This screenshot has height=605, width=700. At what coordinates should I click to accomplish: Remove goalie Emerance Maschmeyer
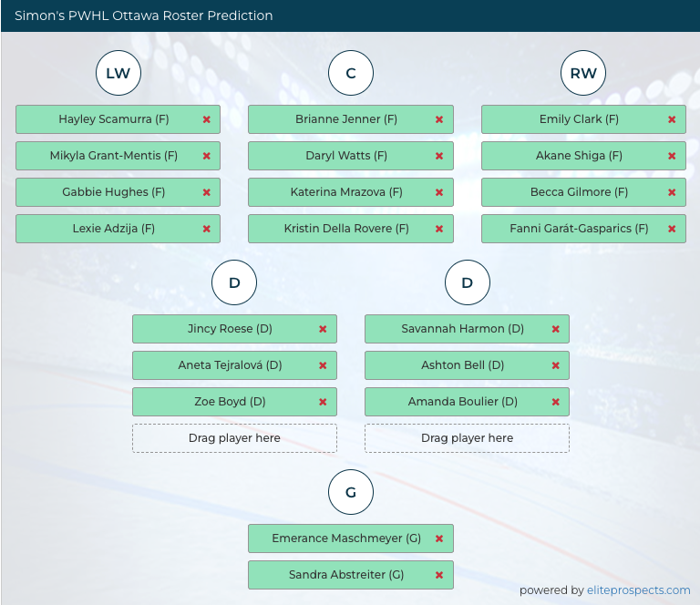click(x=438, y=538)
